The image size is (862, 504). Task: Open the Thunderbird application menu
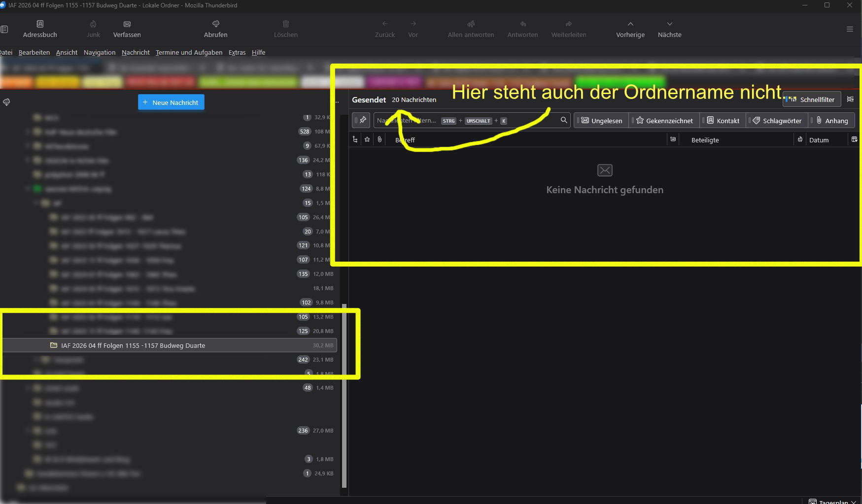point(850,29)
